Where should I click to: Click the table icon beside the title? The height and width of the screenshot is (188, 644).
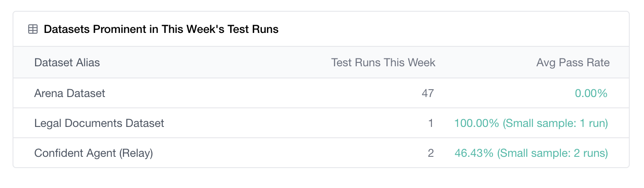(x=33, y=29)
